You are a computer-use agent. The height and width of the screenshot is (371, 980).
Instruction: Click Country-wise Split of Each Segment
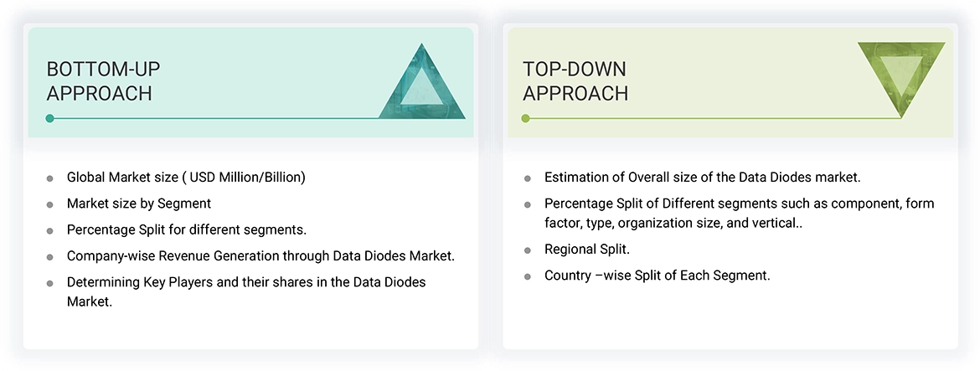657,276
